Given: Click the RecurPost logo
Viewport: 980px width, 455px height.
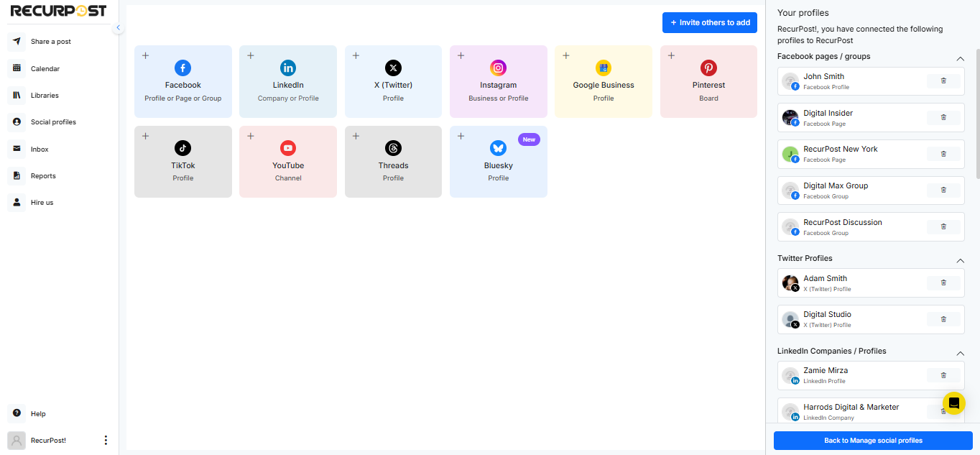Looking at the screenshot, I should point(58,11).
